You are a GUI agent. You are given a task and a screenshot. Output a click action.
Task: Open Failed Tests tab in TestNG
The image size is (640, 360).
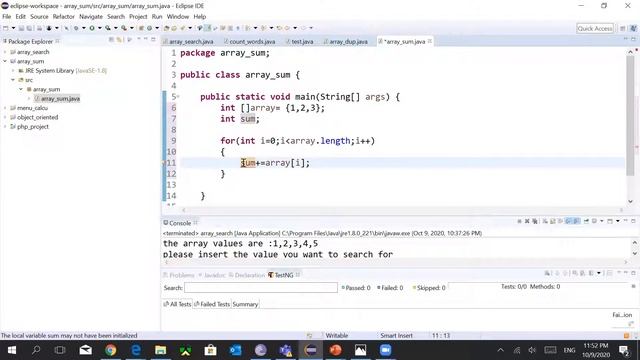(212, 304)
